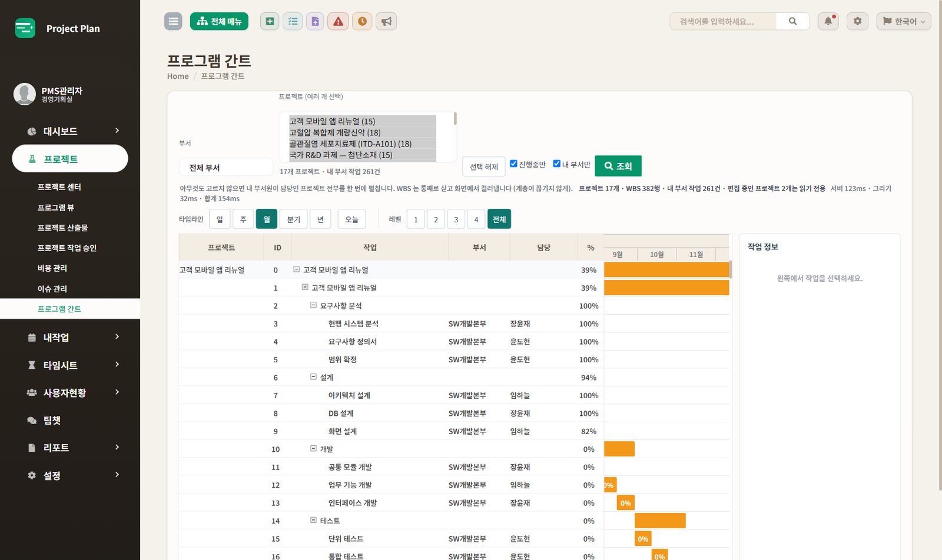
Task: Click the hamburger list menu icon
Action: (x=173, y=21)
